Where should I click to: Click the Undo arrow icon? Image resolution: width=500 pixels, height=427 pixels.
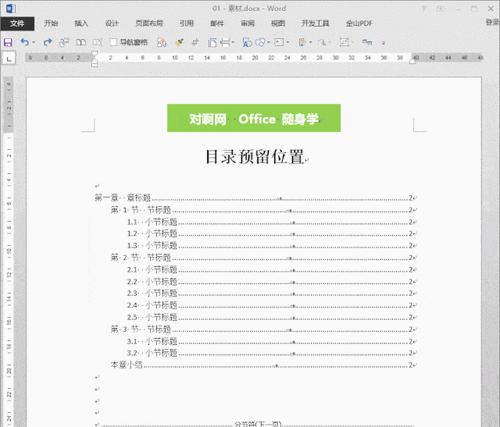click(x=24, y=42)
